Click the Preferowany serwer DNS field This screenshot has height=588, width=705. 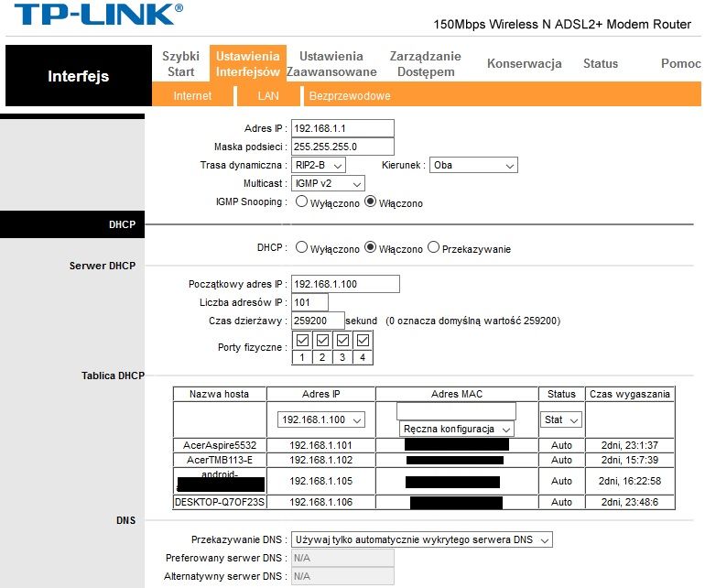coord(342,558)
